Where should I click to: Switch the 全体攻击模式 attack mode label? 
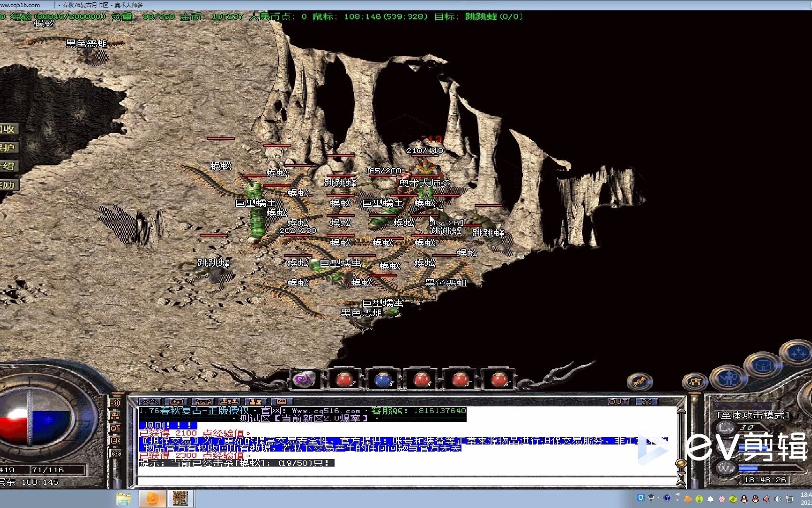pyautogui.click(x=753, y=415)
